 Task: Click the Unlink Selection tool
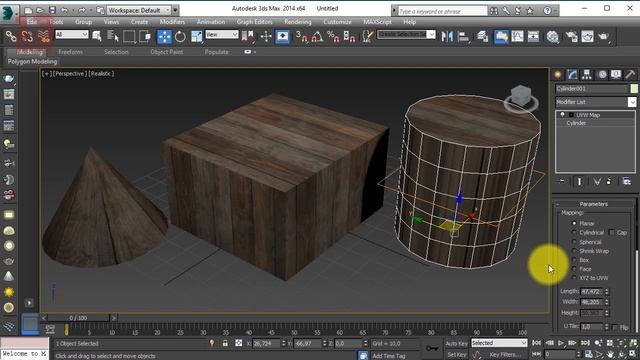coord(27,36)
